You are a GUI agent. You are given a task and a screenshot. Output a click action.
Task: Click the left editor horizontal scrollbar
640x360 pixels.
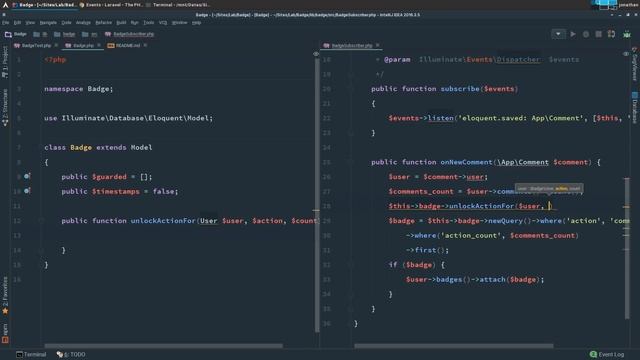coord(163,346)
